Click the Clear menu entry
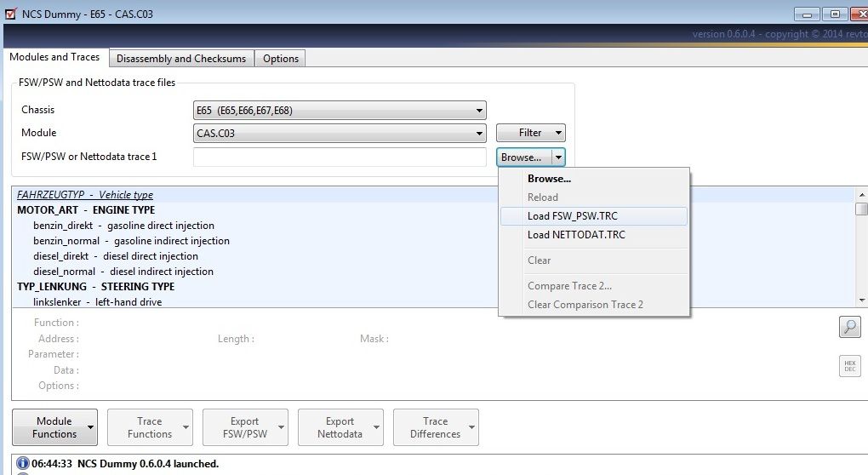 coord(594,260)
